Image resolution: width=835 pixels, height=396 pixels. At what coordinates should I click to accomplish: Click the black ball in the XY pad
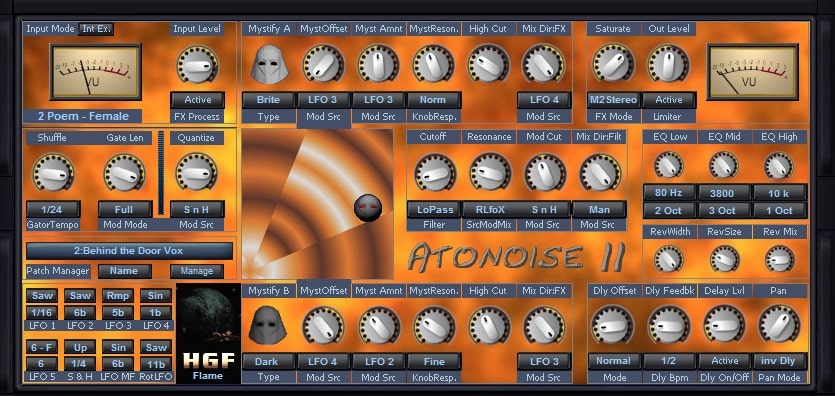(368, 208)
